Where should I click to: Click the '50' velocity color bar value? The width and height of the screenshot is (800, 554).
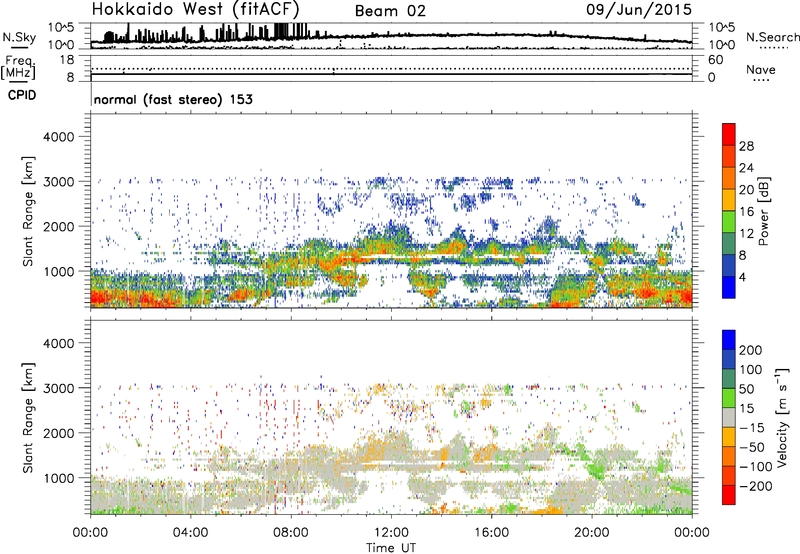[x=746, y=389]
